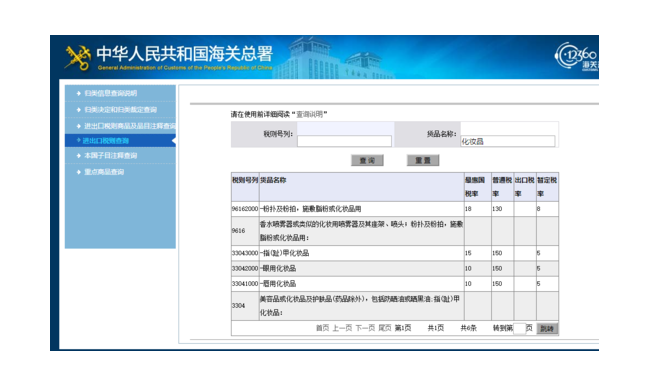The image size is (666, 373).
Task: Open 归类决定和归类裁定查询 sidebar item
Action: click(x=120, y=110)
